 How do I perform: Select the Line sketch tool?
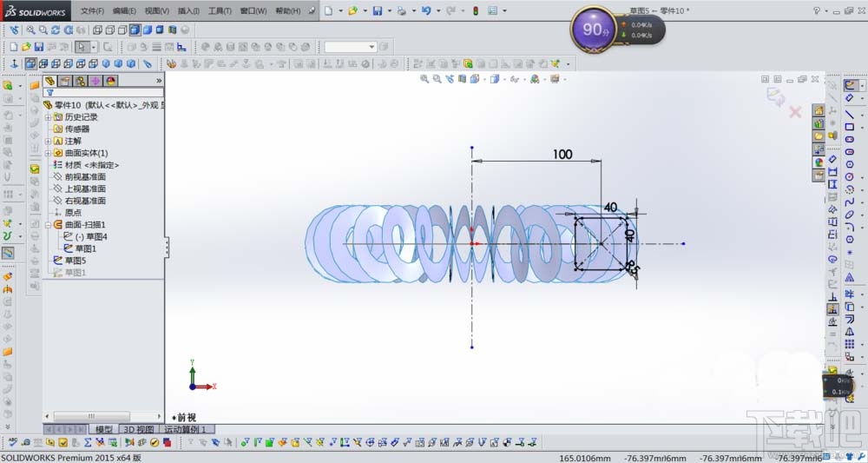pyautogui.click(x=850, y=114)
